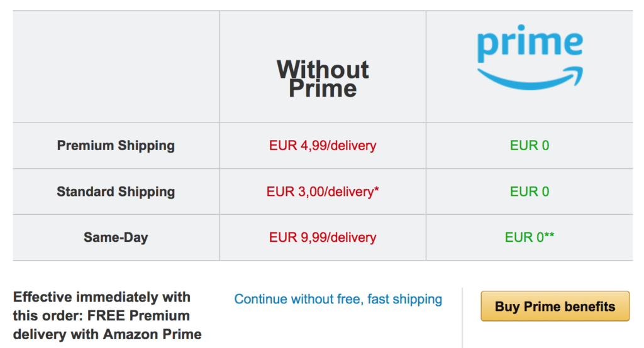The height and width of the screenshot is (348, 644).
Task: Click Prime's EUR 0 for Standard Shipping
Action: pyautogui.click(x=530, y=192)
